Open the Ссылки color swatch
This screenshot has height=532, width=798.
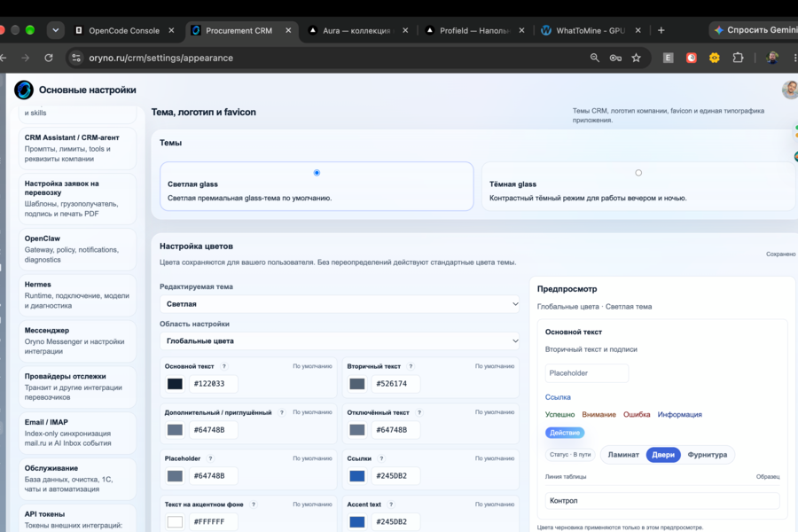[357, 476]
